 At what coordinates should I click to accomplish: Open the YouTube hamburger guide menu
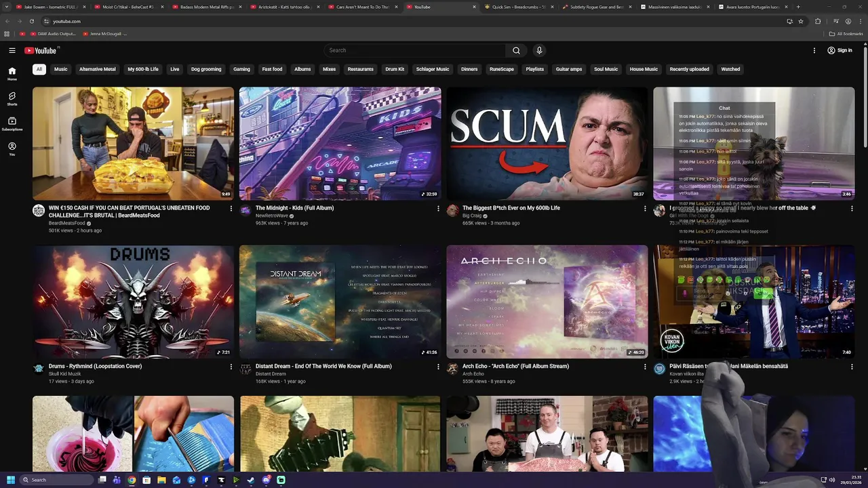(x=12, y=50)
